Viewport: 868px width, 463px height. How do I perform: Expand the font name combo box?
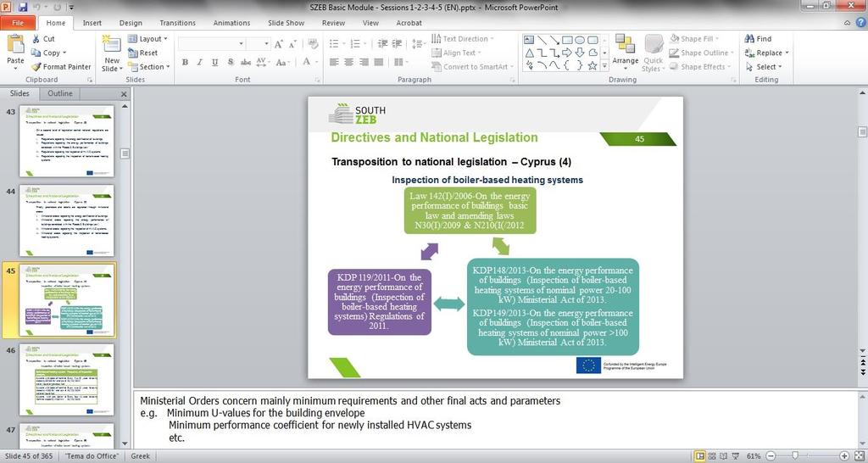(x=241, y=44)
